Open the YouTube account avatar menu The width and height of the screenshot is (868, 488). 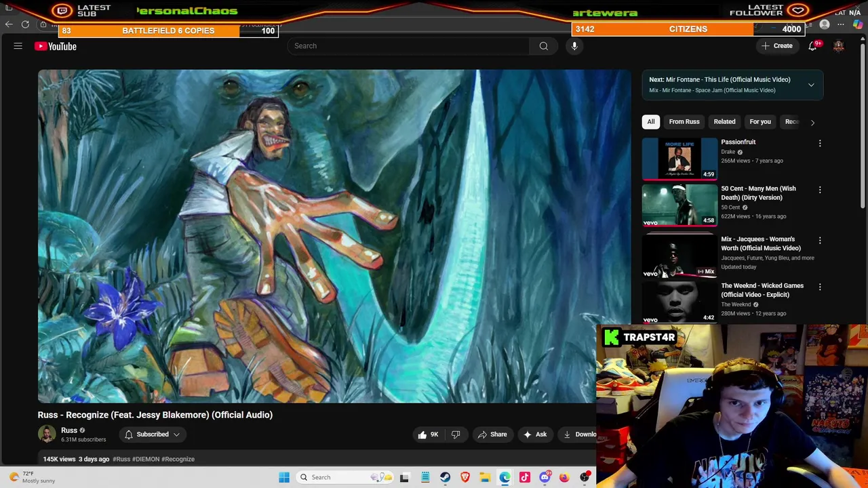(839, 46)
